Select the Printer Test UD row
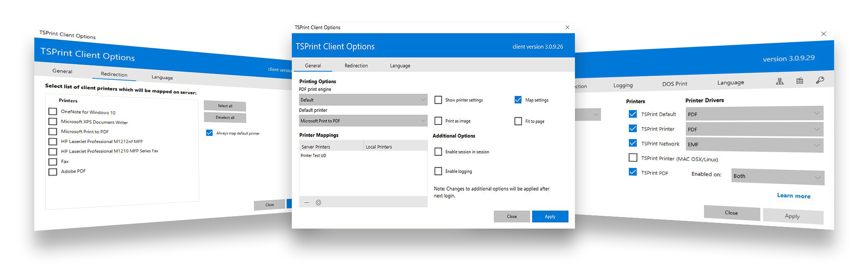 point(363,155)
